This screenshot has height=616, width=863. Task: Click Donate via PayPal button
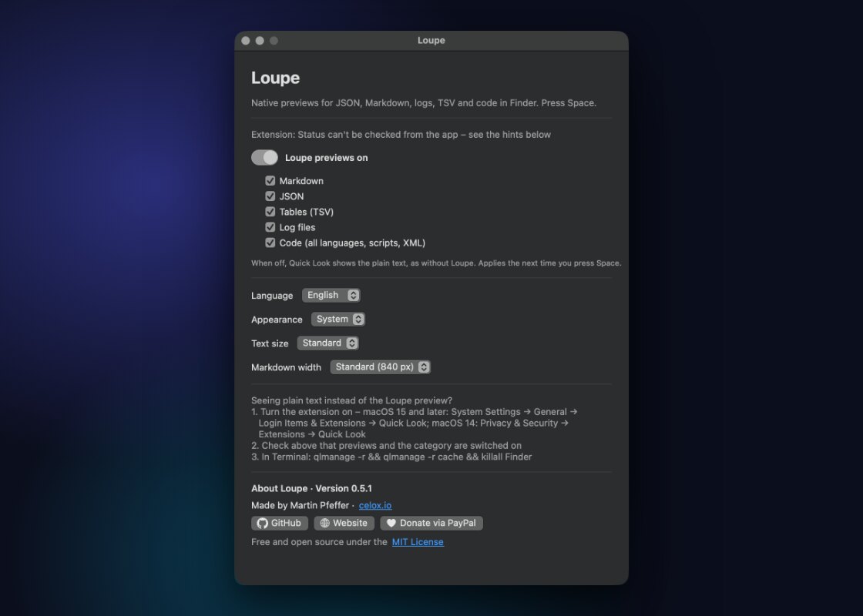click(431, 523)
